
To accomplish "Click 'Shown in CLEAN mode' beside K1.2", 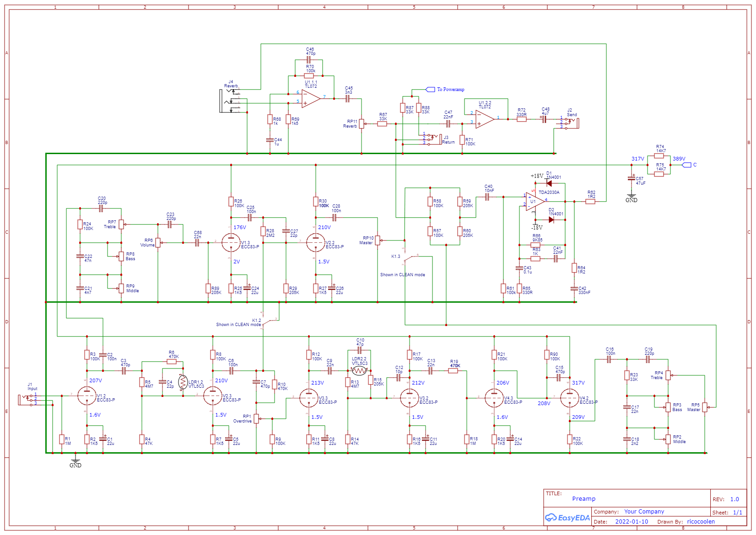I will coord(238,325).
